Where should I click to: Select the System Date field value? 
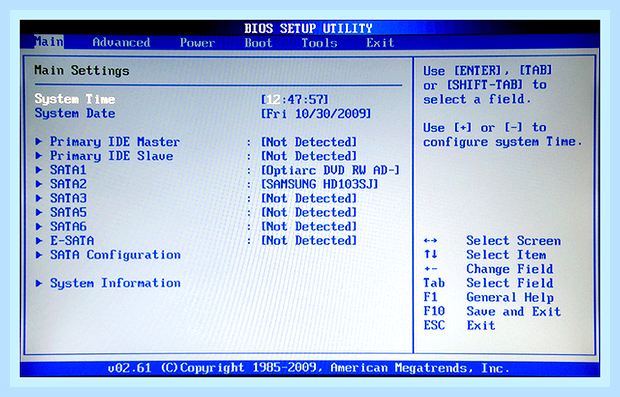(x=316, y=114)
